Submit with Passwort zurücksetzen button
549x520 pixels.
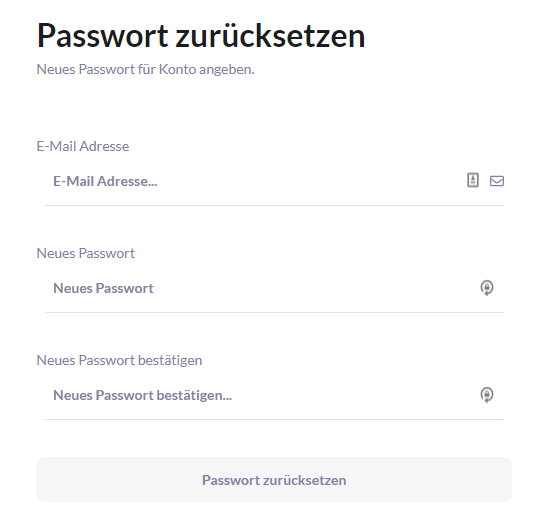tap(274, 479)
